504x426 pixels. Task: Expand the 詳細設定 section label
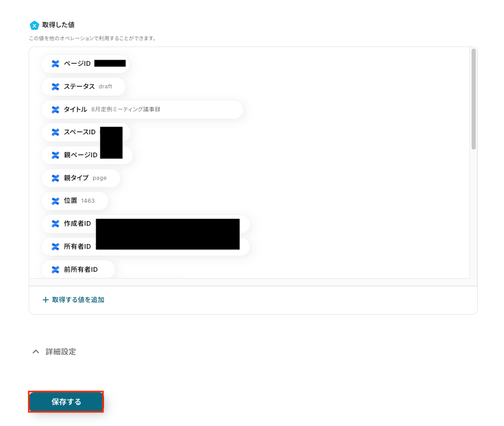(x=61, y=351)
